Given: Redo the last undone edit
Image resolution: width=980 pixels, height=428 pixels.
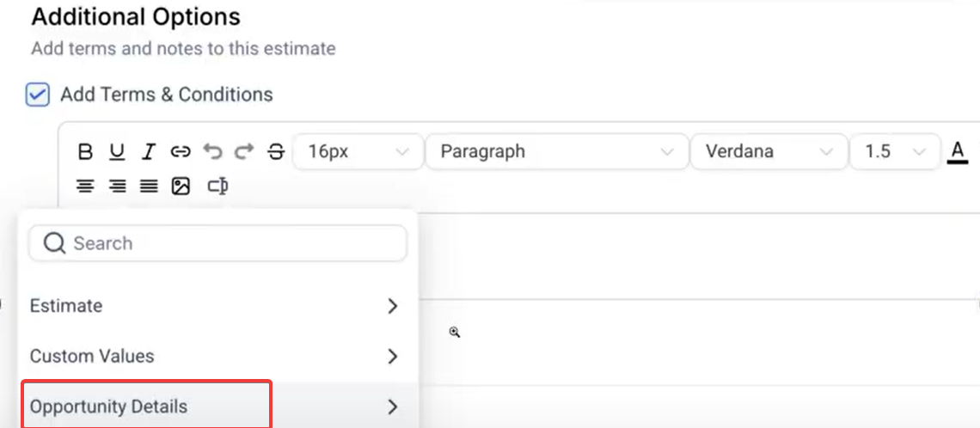Looking at the screenshot, I should tap(244, 152).
